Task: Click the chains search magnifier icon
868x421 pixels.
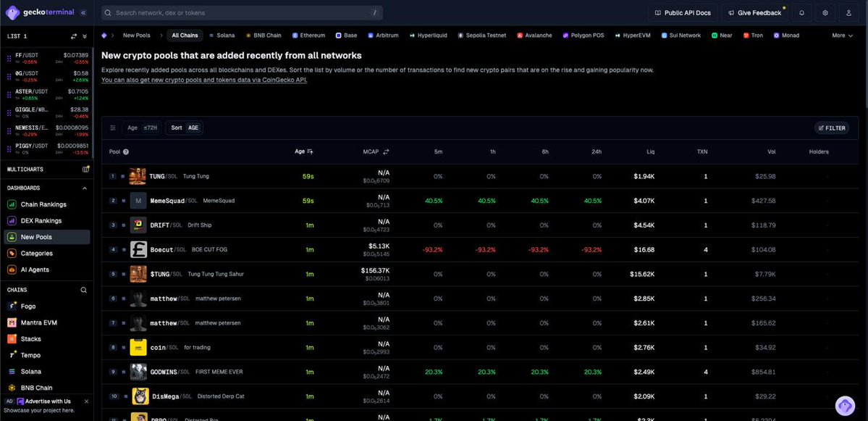Action: point(83,290)
